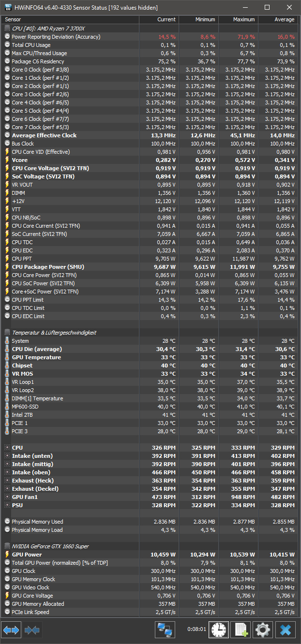Click the blue expand-layout arrows button
Screen dimensions: 301x644
pos(11,630)
